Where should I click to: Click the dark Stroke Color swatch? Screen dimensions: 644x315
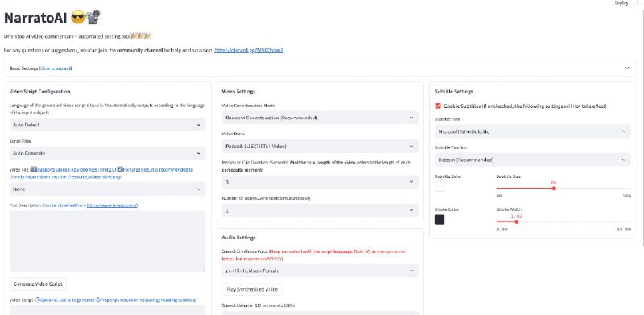440,220
